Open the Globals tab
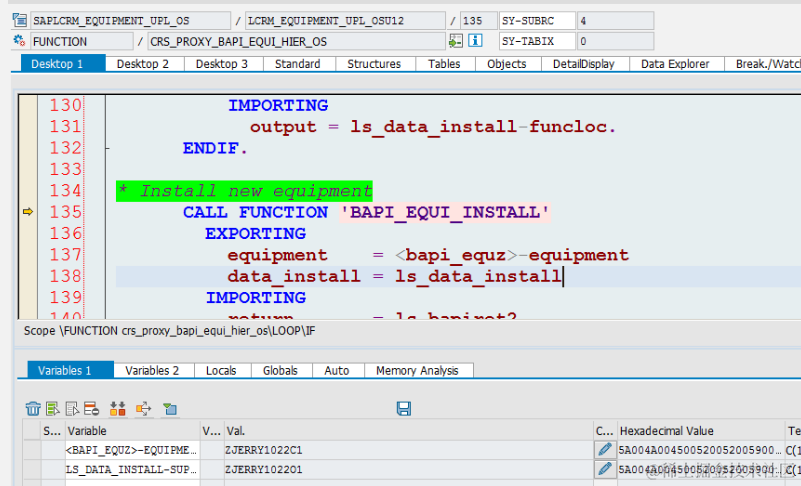The width and height of the screenshot is (801, 486). click(x=280, y=371)
